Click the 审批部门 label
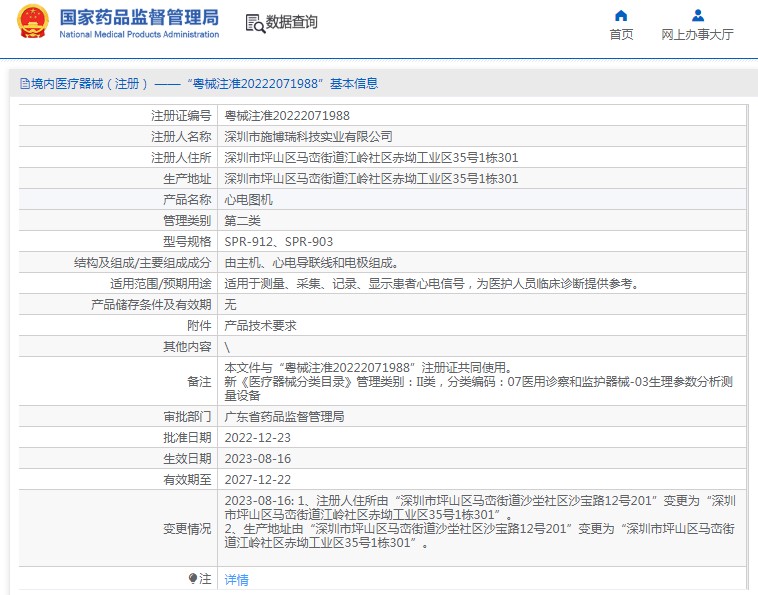758x595 pixels. pyautogui.click(x=187, y=417)
